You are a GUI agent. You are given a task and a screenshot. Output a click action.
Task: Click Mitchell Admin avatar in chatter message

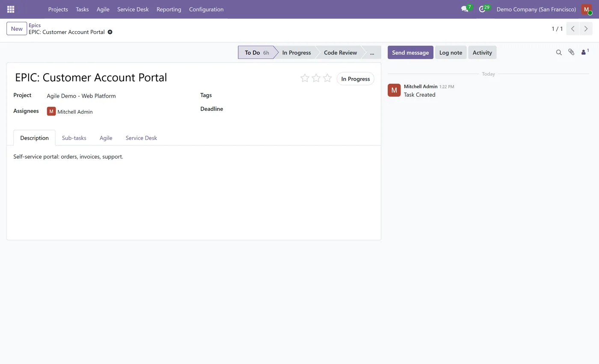click(394, 90)
